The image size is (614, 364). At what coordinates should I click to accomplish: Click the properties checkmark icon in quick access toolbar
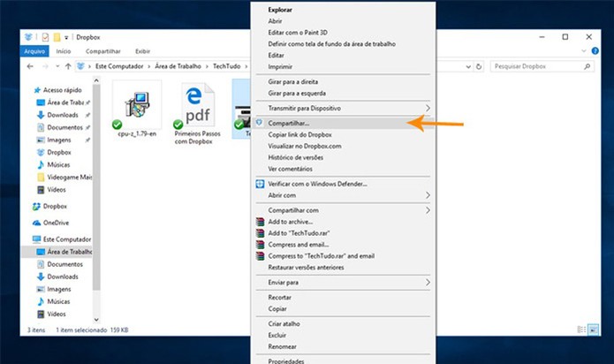45,37
